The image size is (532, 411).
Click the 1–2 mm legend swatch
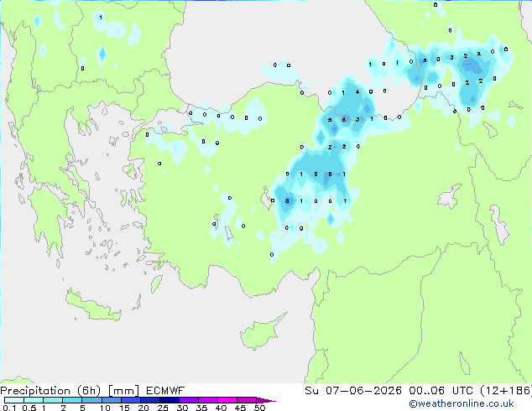53,400
